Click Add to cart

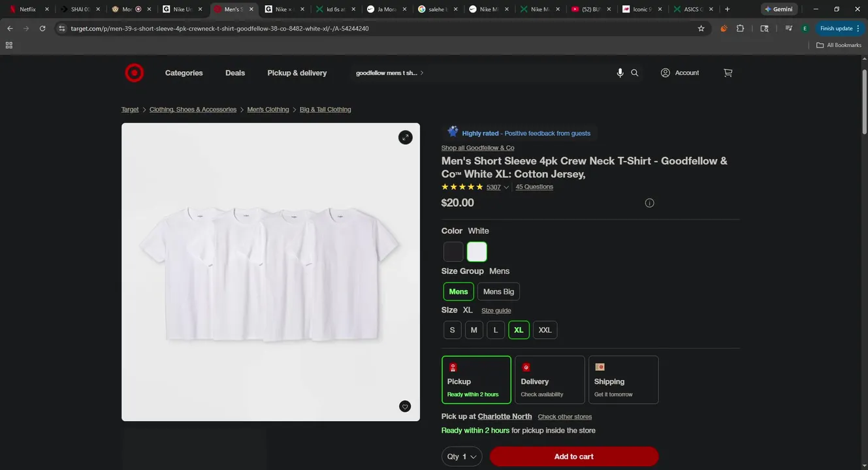574,456
